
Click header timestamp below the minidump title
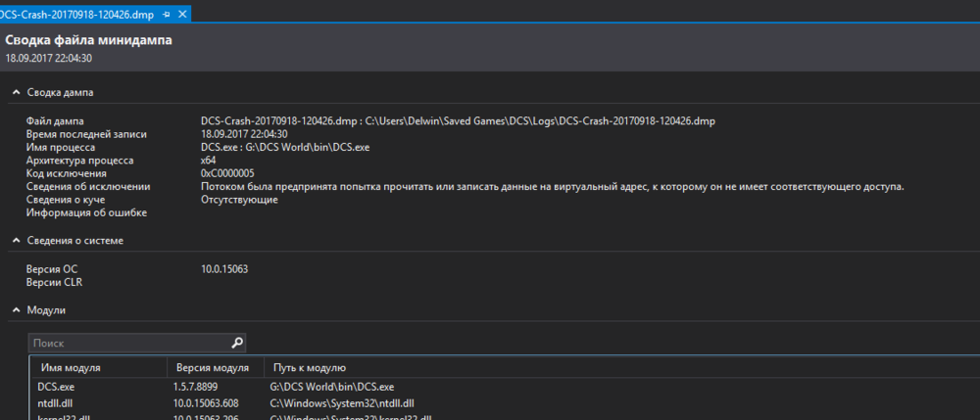tap(49, 58)
